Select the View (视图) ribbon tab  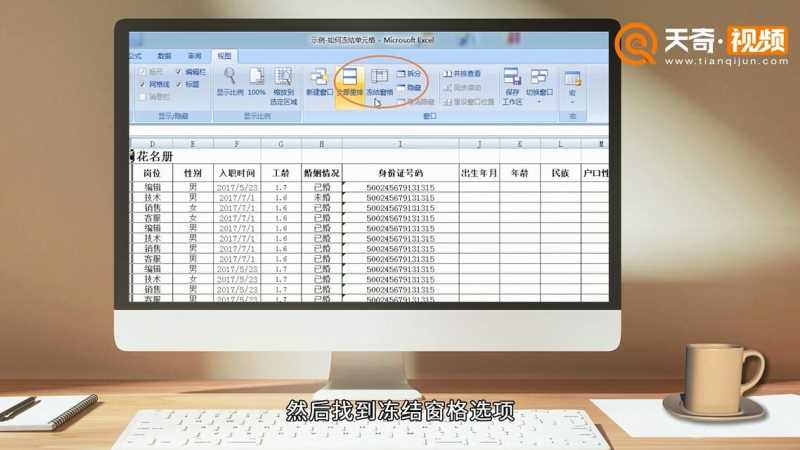click(224, 56)
